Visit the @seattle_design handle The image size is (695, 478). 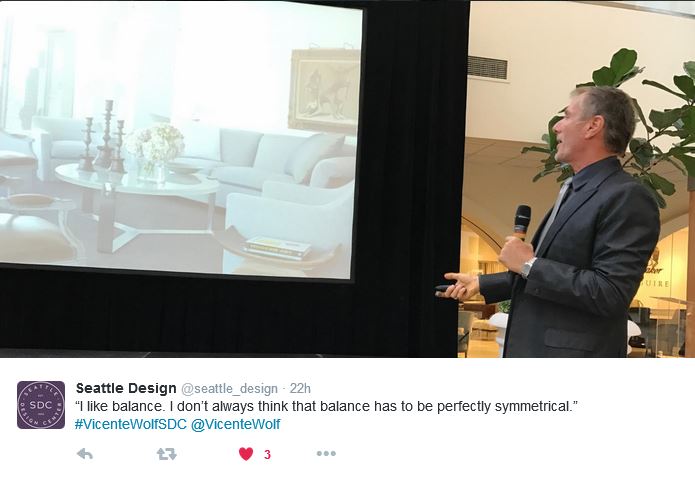click(x=229, y=389)
